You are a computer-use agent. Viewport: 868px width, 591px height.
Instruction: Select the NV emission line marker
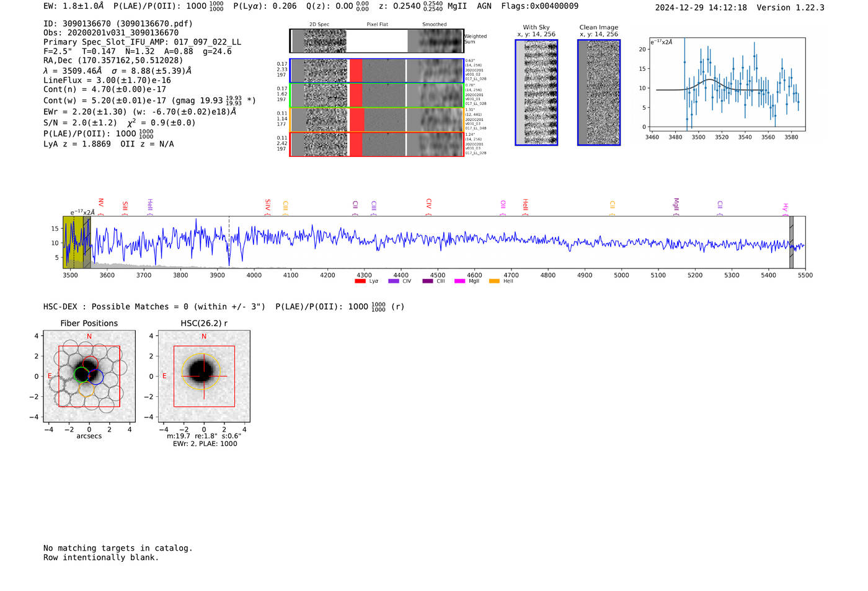coord(100,207)
